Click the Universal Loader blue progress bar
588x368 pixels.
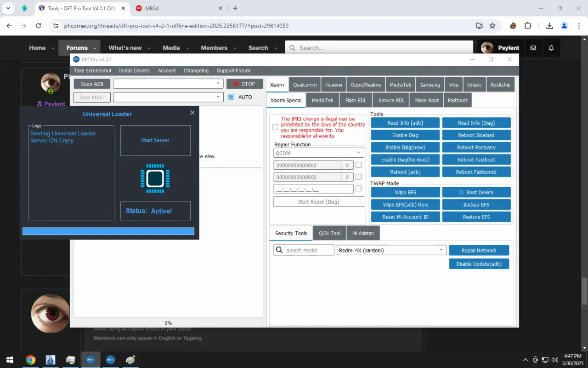click(x=108, y=231)
